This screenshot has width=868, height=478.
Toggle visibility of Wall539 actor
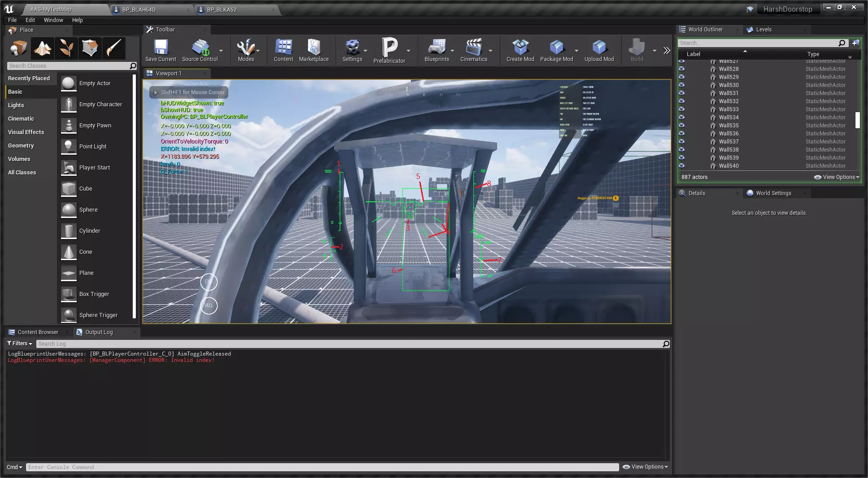681,157
